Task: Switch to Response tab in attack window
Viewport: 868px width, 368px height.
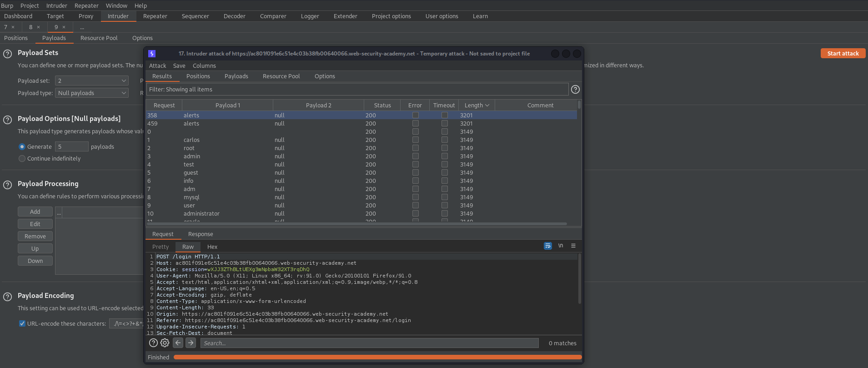Action: tap(201, 234)
